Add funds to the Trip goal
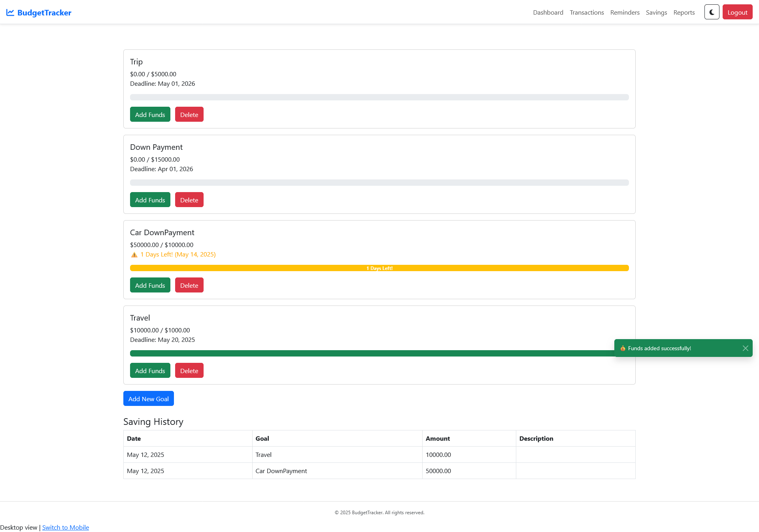 pyautogui.click(x=150, y=115)
